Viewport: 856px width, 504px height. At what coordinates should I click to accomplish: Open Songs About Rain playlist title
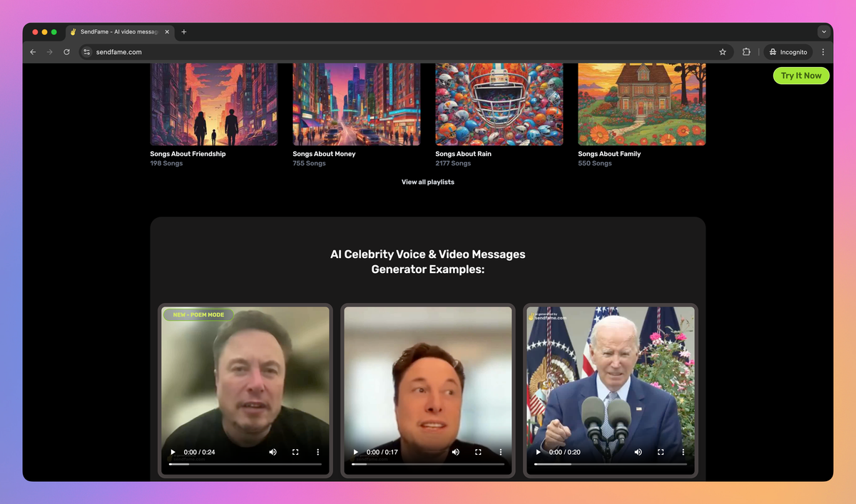click(464, 154)
